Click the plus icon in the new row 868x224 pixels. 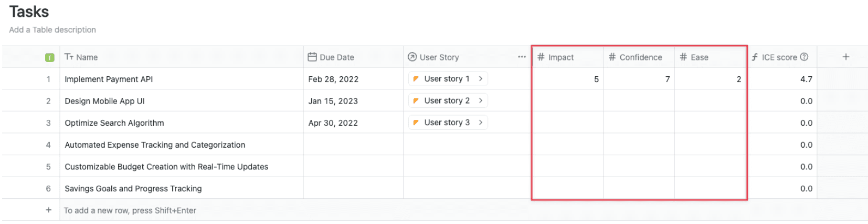pos(48,210)
